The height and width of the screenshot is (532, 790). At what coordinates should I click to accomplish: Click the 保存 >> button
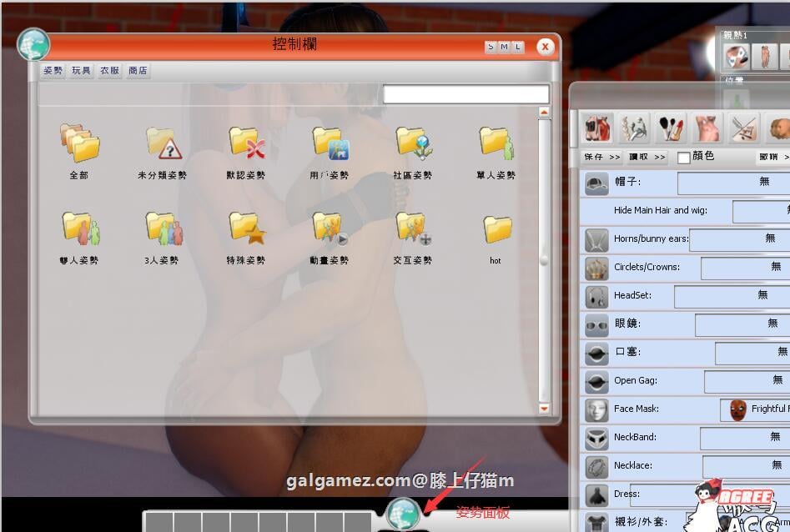[x=602, y=157]
